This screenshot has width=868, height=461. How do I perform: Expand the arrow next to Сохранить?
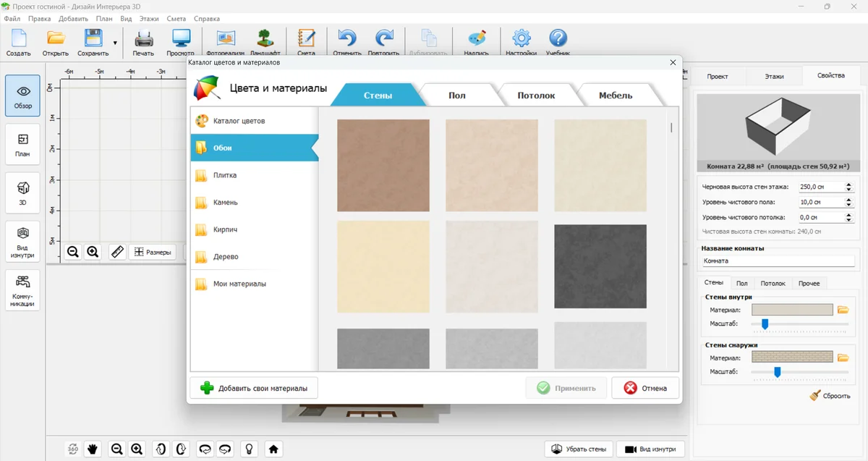115,43
